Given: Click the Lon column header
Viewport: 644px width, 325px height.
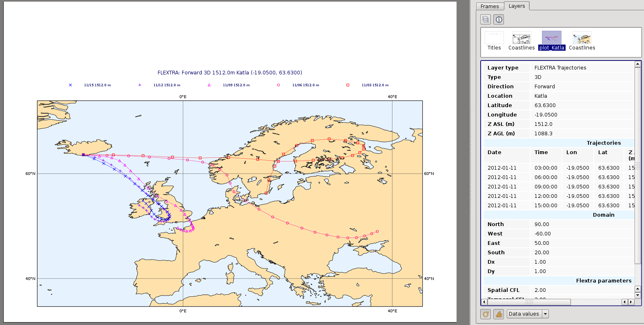Looking at the screenshot, I should 572,152.
